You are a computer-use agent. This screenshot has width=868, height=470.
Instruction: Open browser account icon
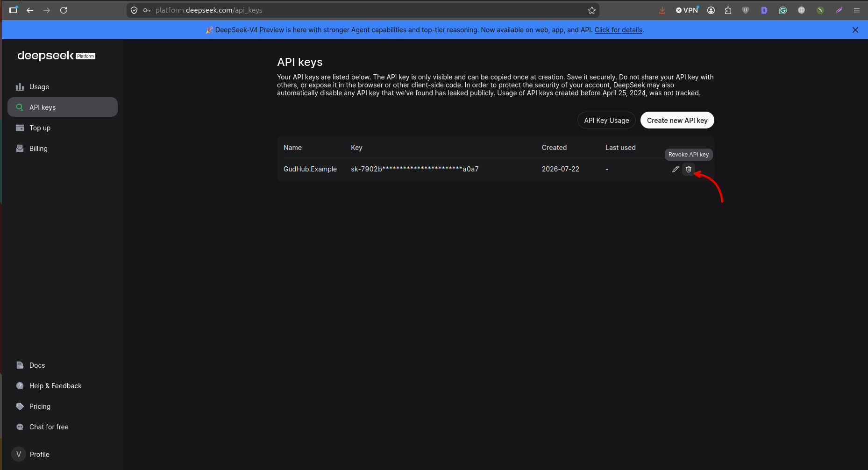pos(711,10)
